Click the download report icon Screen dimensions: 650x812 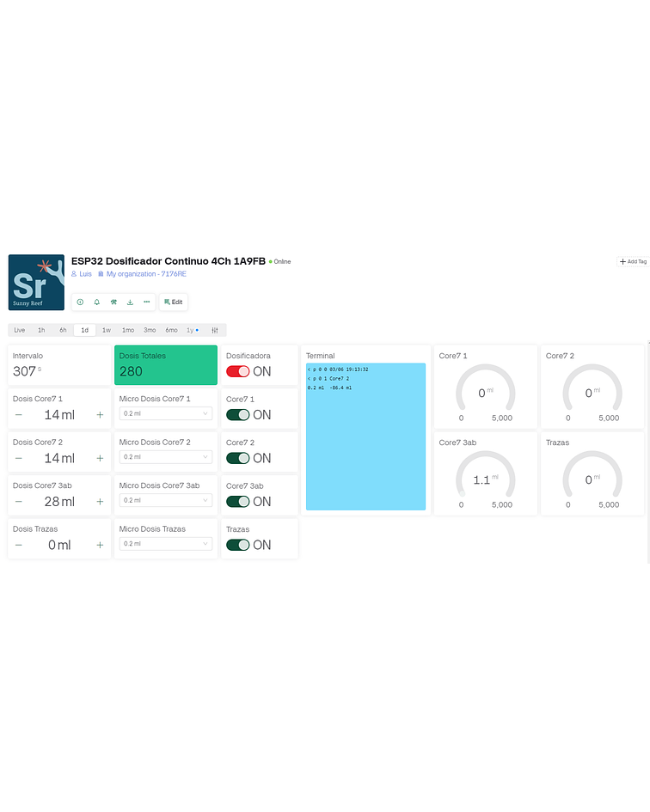(x=130, y=302)
